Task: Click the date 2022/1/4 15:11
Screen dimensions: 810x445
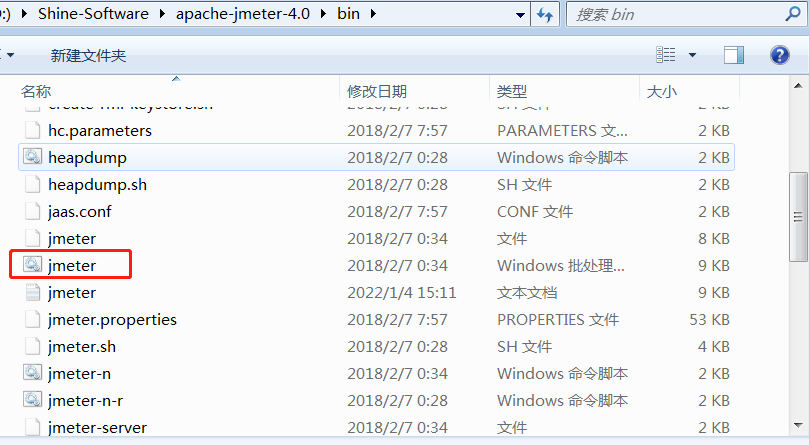Action: (401, 293)
